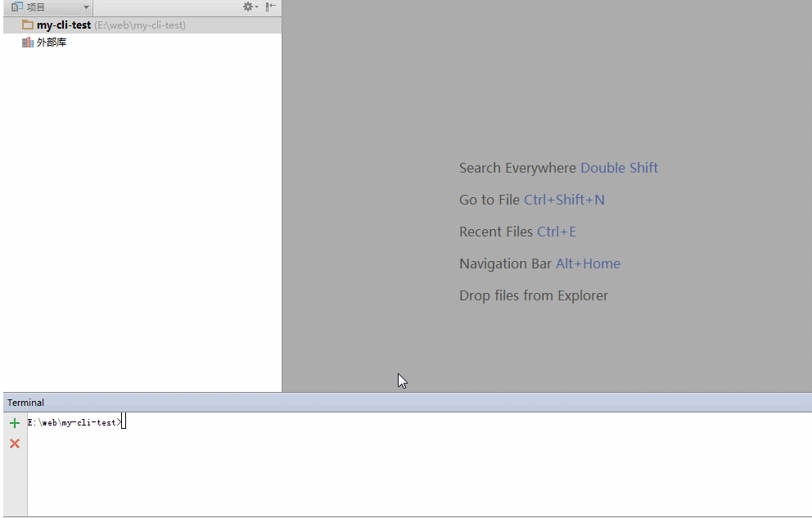The image size is (812, 518).
Task: Close the current terminal session
Action: (15, 444)
